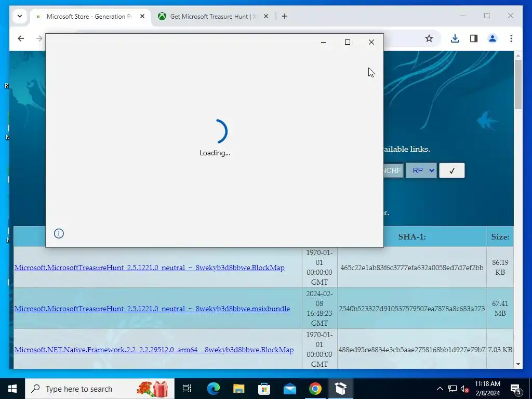Click the checkmark submit button
The height and width of the screenshot is (399, 532).
click(x=451, y=170)
